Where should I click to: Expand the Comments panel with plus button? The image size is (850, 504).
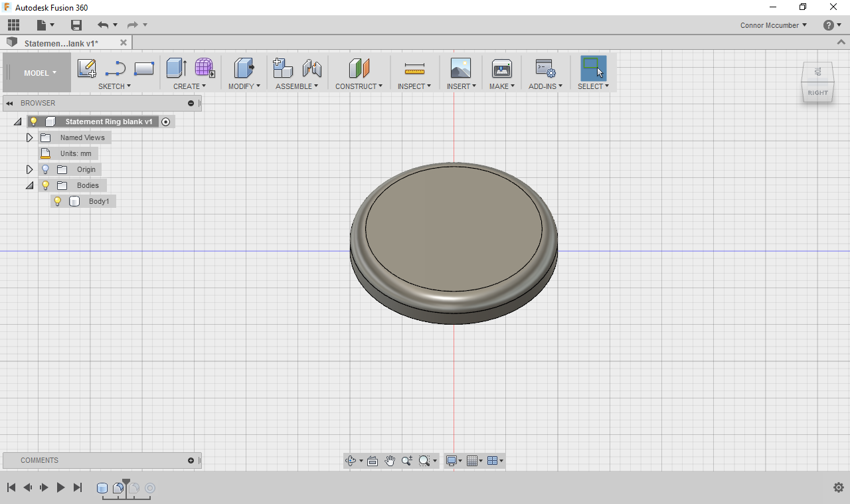pos(191,460)
